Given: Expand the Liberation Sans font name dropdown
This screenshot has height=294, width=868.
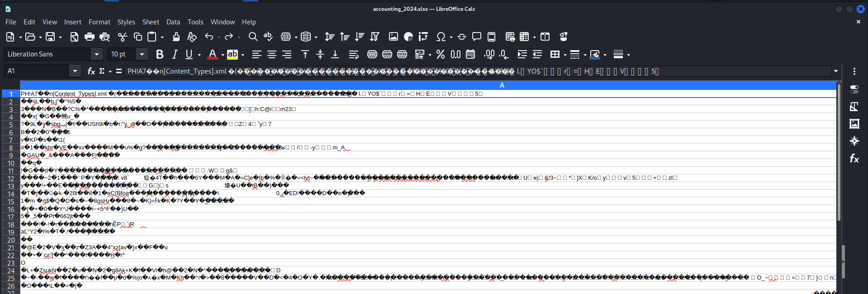Looking at the screenshot, I should pos(96,54).
